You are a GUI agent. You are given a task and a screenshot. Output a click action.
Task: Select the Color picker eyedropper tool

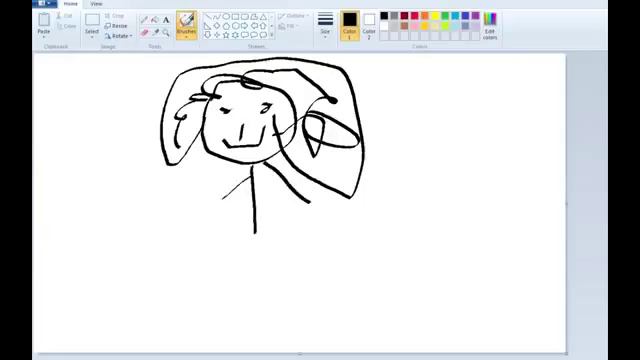pyautogui.click(x=155, y=33)
